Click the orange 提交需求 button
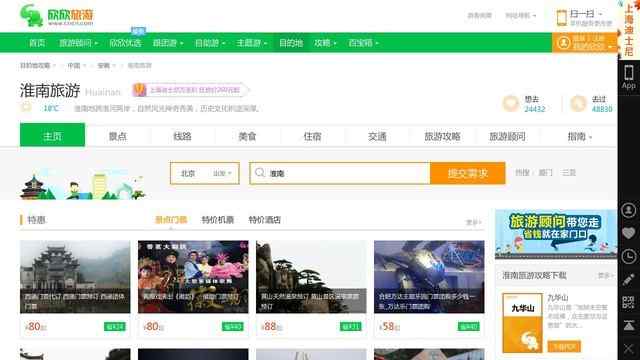The image size is (640, 360). [x=467, y=173]
